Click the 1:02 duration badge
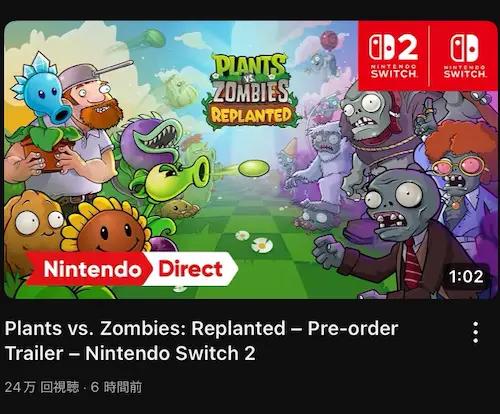This screenshot has height=414, width=500. click(x=466, y=277)
